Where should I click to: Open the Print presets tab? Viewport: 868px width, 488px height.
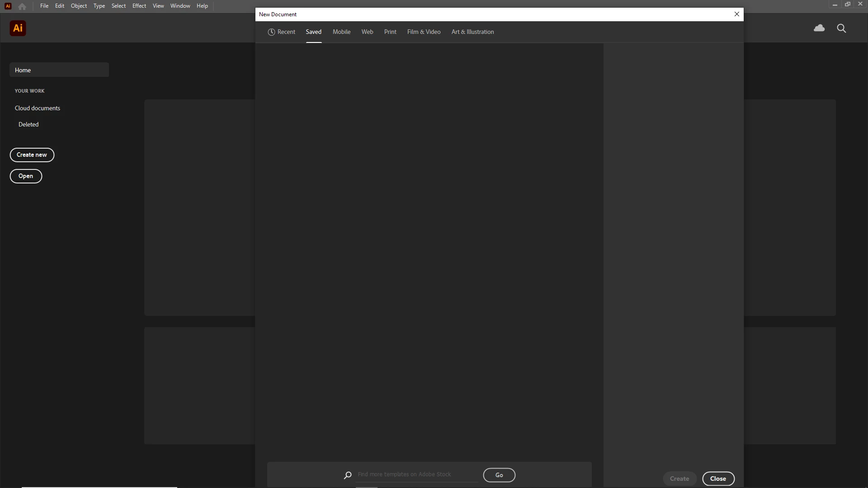click(x=390, y=32)
